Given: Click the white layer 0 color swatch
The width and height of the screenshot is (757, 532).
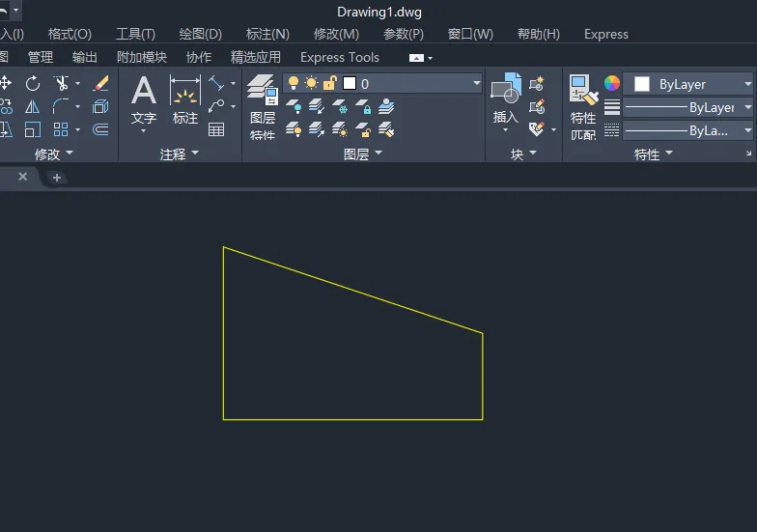Looking at the screenshot, I should 350,83.
